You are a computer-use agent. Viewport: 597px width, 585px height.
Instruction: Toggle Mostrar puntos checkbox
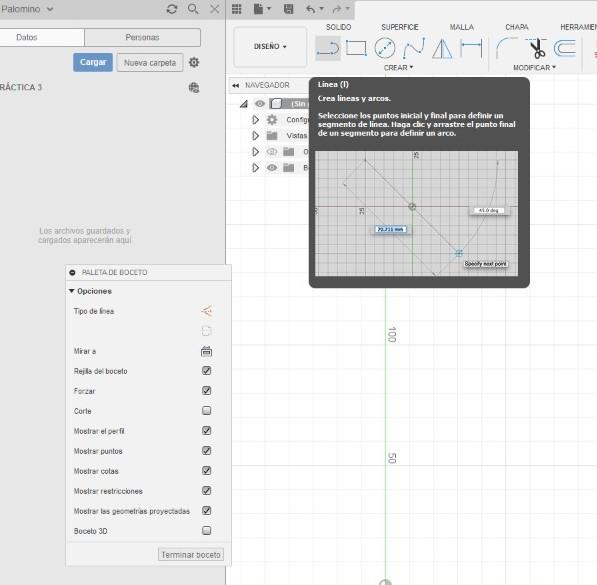click(x=206, y=451)
